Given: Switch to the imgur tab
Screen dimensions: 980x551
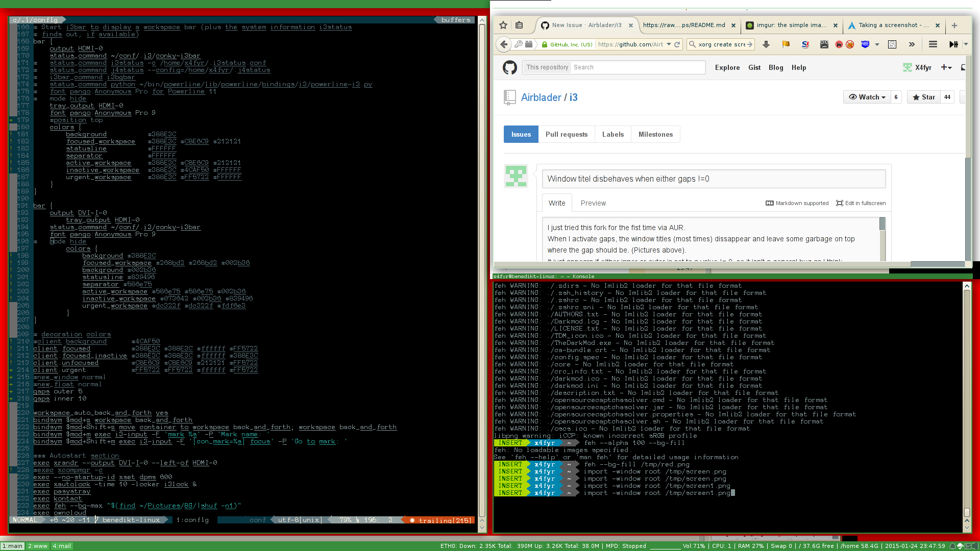Looking at the screenshot, I should [792, 25].
